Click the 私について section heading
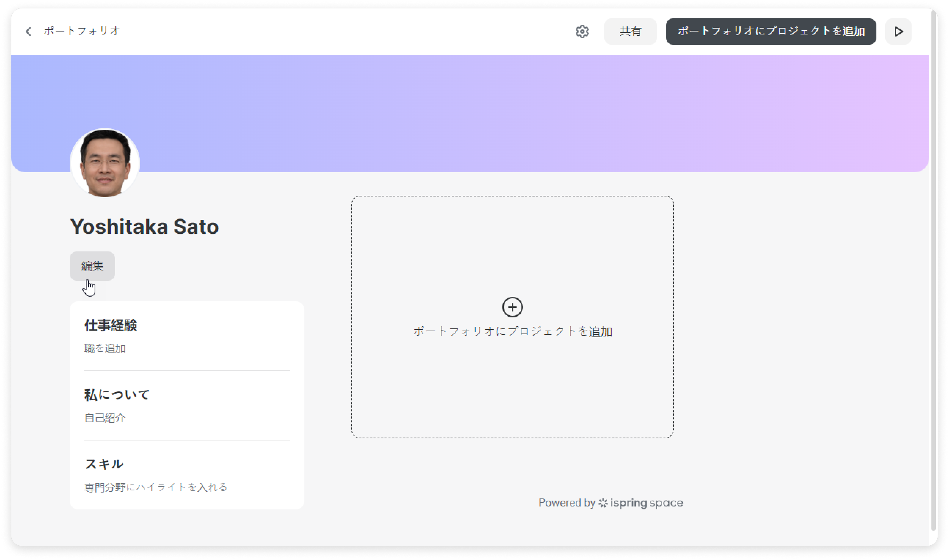 coord(117,395)
